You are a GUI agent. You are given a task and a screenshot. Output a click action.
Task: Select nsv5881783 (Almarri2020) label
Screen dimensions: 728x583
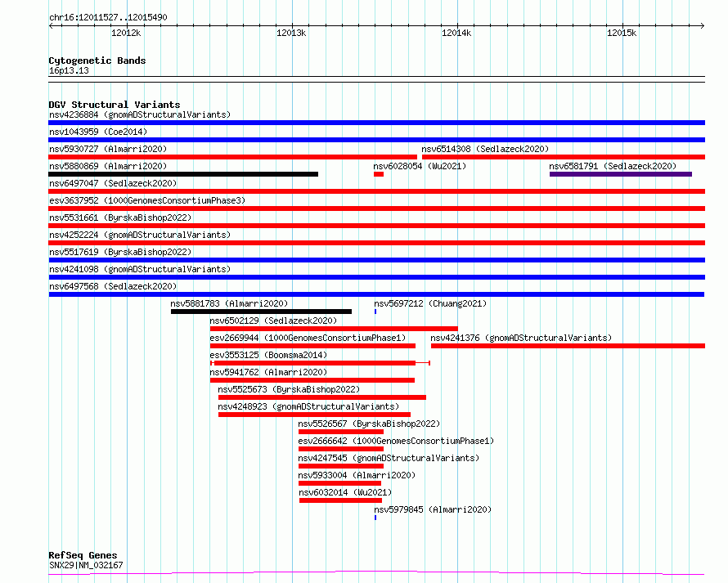pos(229,303)
